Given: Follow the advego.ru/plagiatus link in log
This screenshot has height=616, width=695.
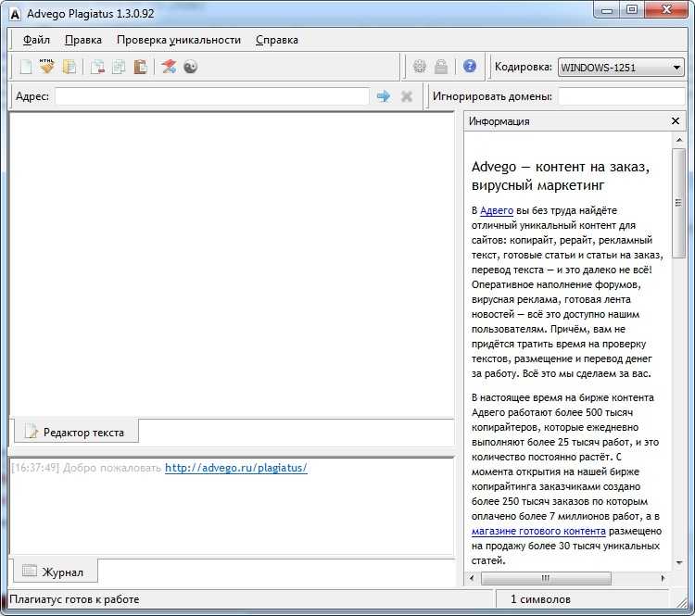Looking at the screenshot, I should click(235, 468).
